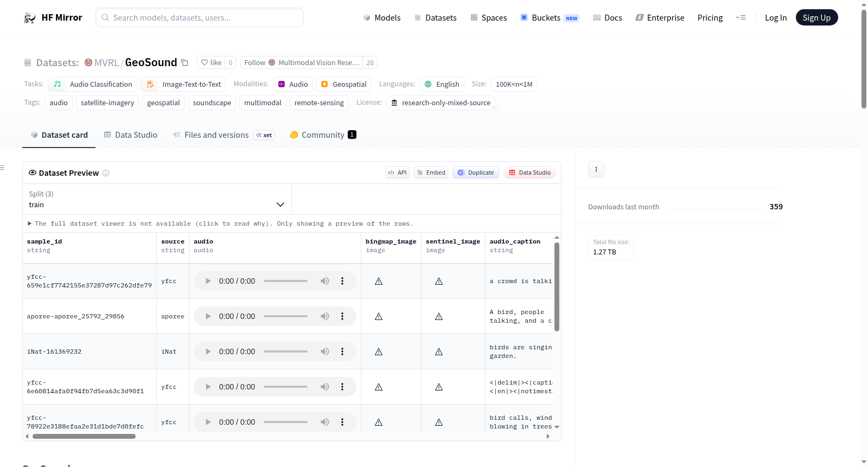Expand the dataset viewer not available notice
The width and height of the screenshot is (868, 467).
coord(220,223)
